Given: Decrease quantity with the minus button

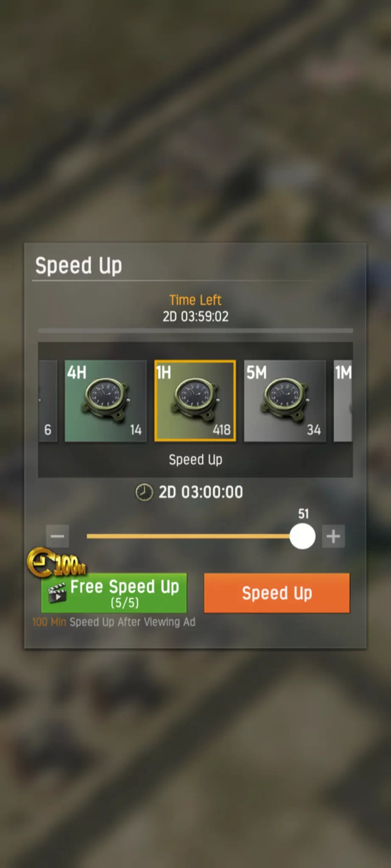Looking at the screenshot, I should [58, 536].
